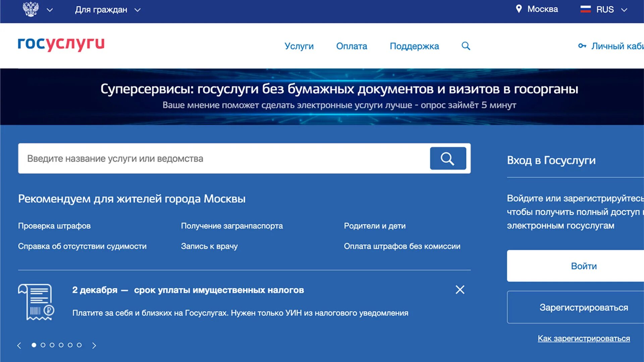Open 'Оплата штрафов без комиссии' link
Viewport: 644px width, 362px height.
pyautogui.click(x=402, y=246)
